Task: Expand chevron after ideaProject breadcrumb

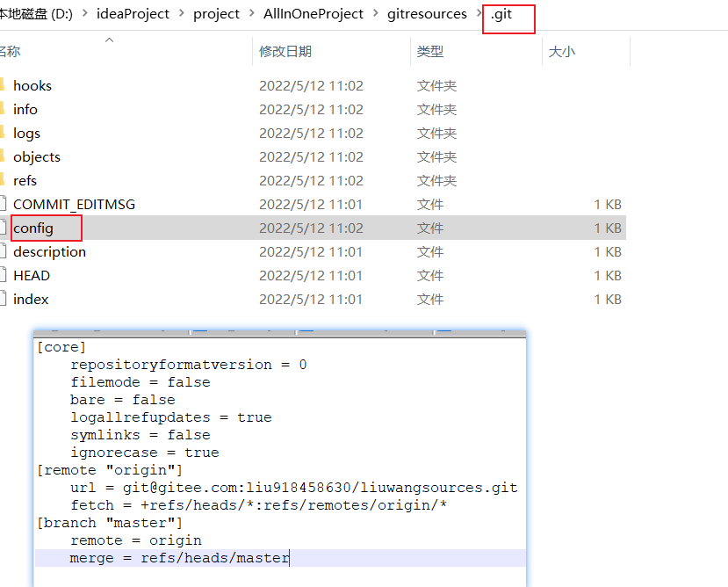Action: (x=181, y=13)
